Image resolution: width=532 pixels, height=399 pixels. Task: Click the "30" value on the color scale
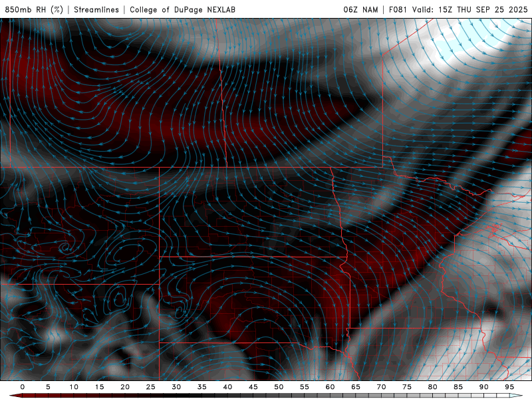[176, 387]
